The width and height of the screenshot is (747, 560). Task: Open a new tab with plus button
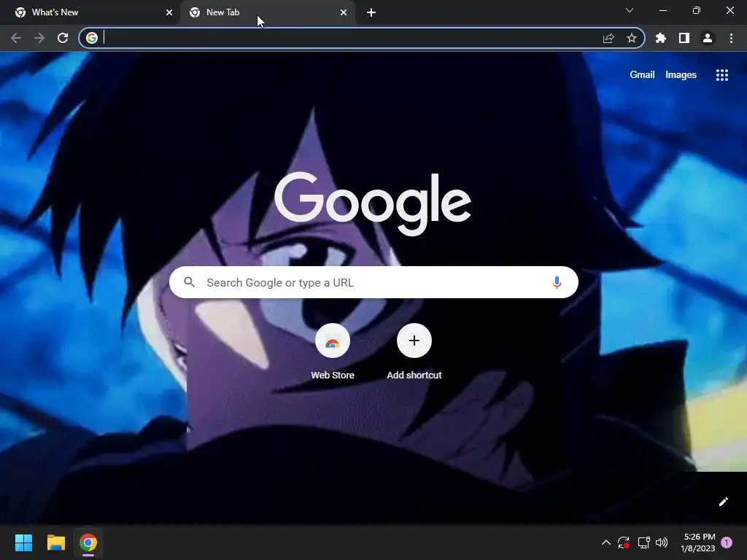[371, 12]
